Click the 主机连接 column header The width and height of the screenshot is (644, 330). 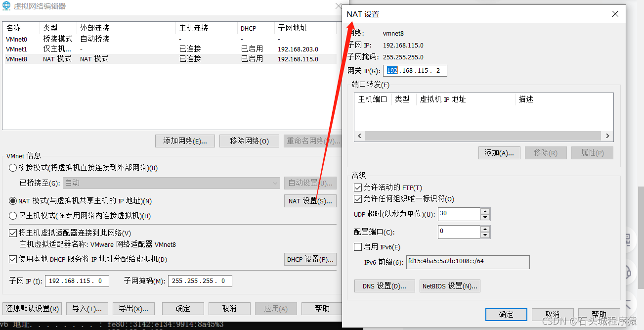[x=207, y=28]
